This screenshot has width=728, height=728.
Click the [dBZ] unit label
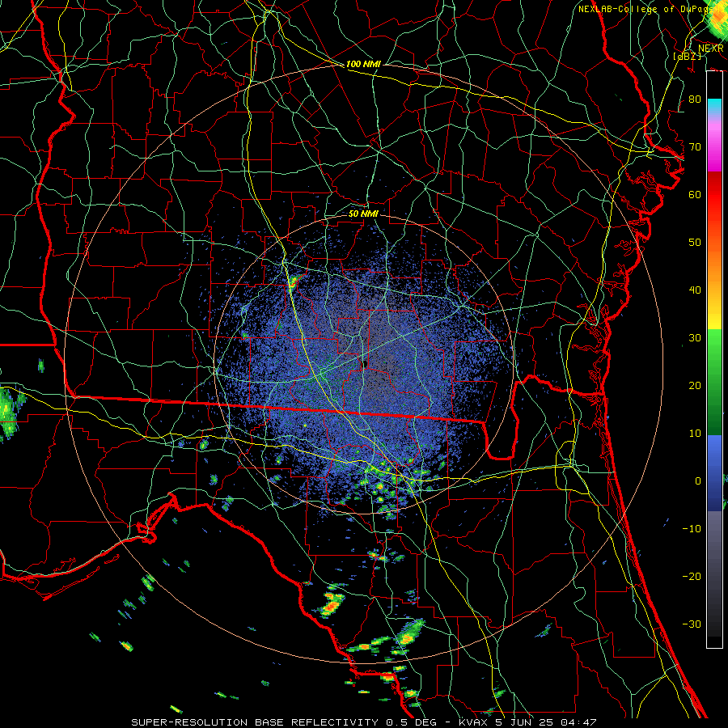[x=687, y=56]
